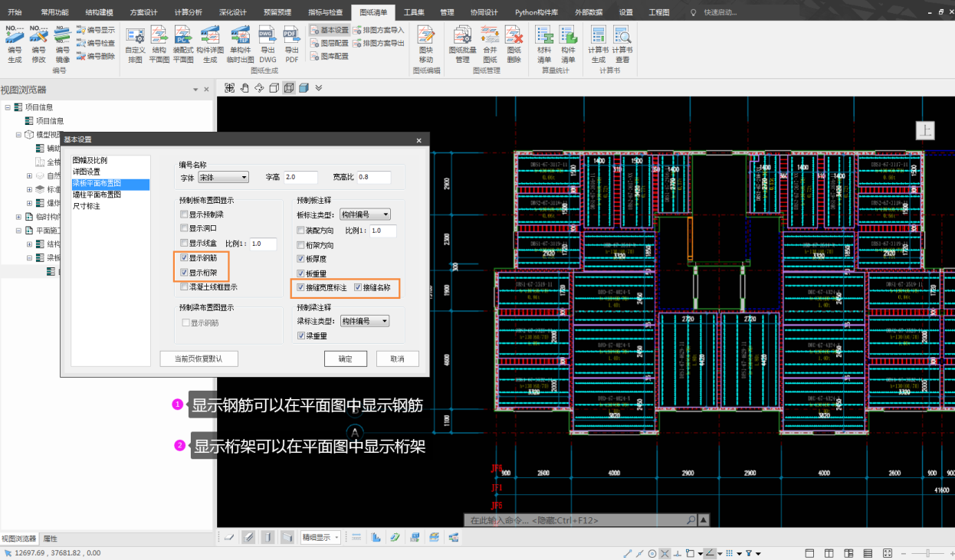955x560 pixels.
Task: Expand the 精细显示 dropdown in bottom toolbar
Action: pyautogui.click(x=320, y=538)
